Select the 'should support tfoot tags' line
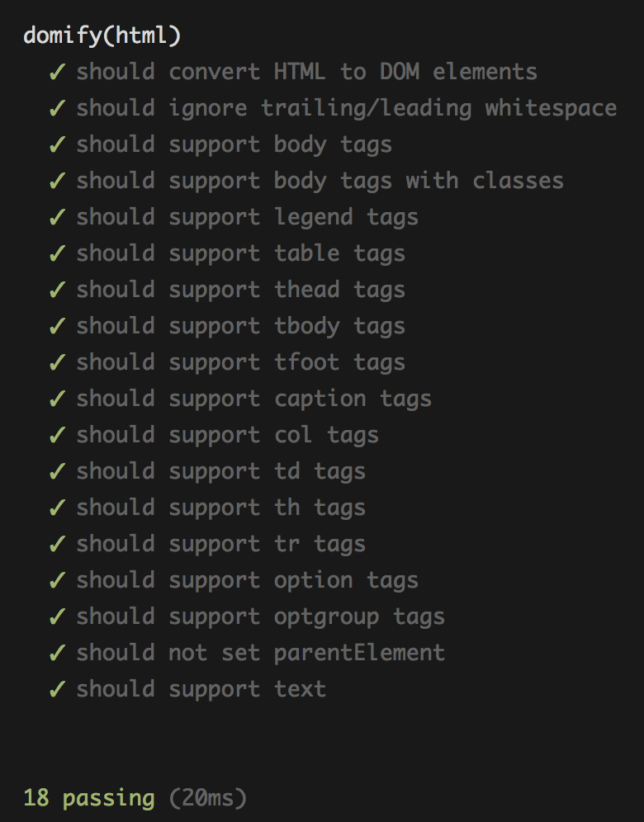This screenshot has width=644, height=822. pos(241,363)
